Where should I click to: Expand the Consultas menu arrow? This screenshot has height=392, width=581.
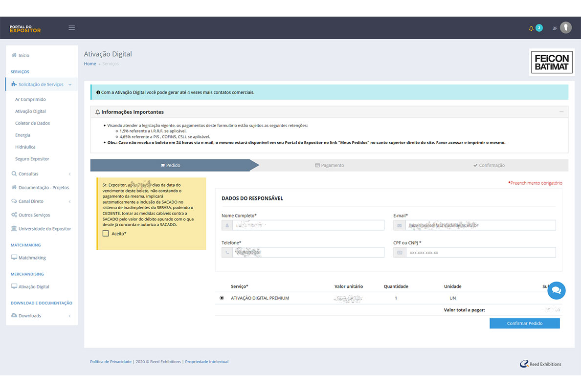69,174
